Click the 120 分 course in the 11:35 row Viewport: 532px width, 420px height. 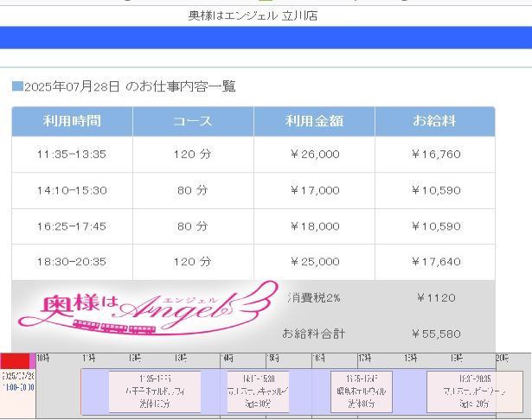point(193,154)
